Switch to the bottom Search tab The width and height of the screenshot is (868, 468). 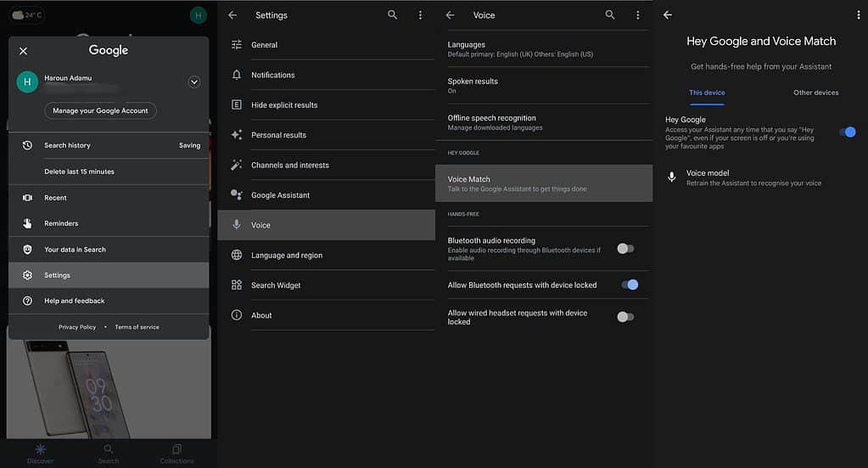tap(109, 454)
